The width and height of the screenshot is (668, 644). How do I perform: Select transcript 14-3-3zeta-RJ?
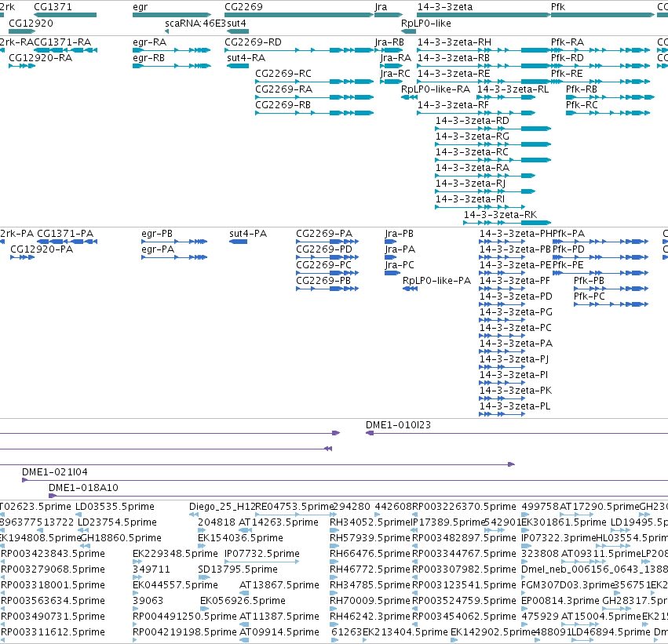(470, 183)
